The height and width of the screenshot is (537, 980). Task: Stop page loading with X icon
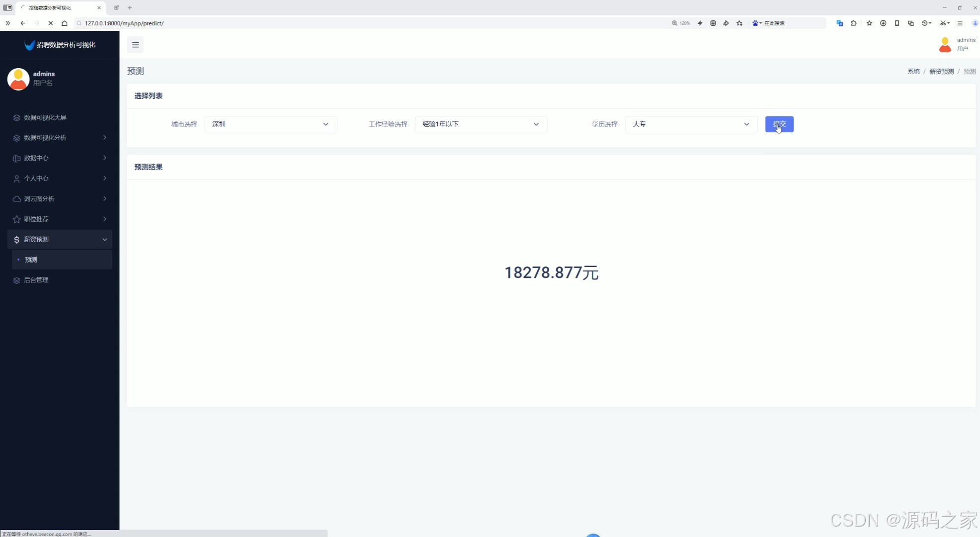click(x=50, y=23)
